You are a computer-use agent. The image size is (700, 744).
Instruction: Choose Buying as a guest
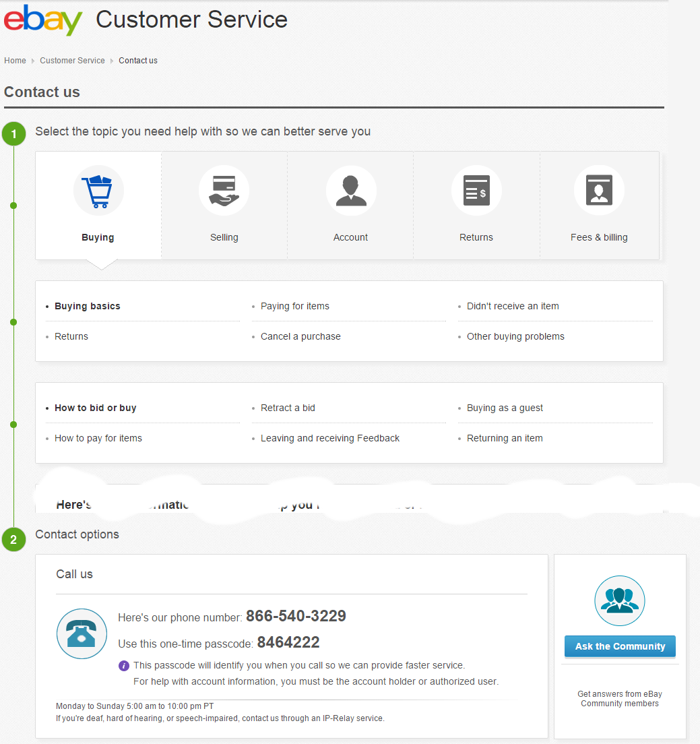(x=505, y=408)
